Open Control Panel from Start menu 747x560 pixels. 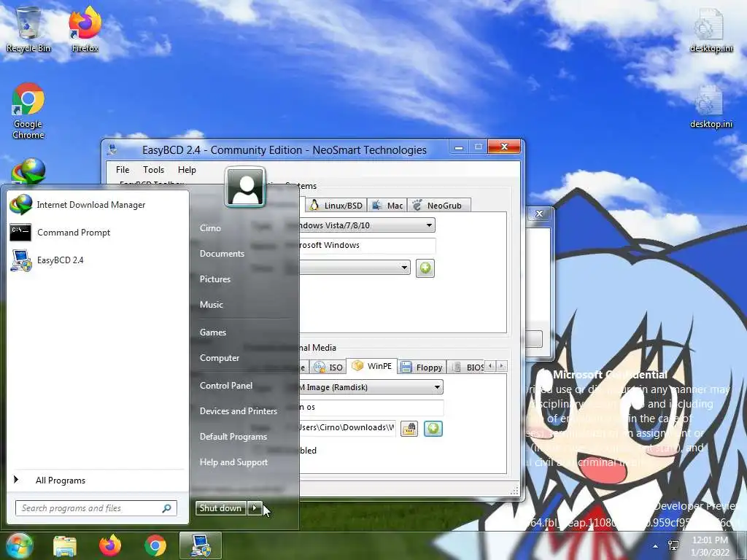click(x=226, y=386)
